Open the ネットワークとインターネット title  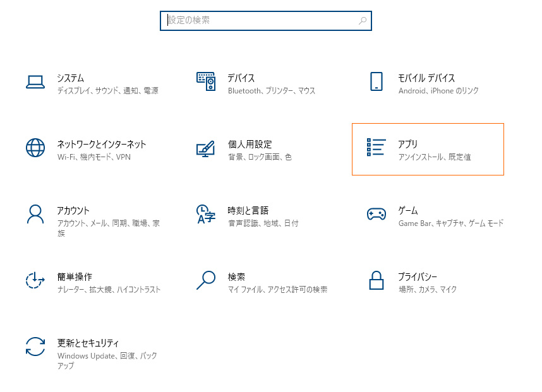102,144
